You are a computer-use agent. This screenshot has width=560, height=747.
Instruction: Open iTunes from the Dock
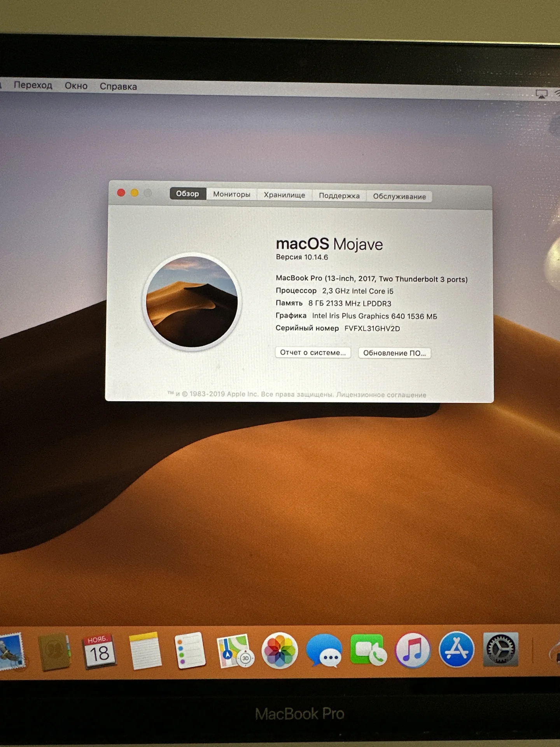(x=413, y=650)
